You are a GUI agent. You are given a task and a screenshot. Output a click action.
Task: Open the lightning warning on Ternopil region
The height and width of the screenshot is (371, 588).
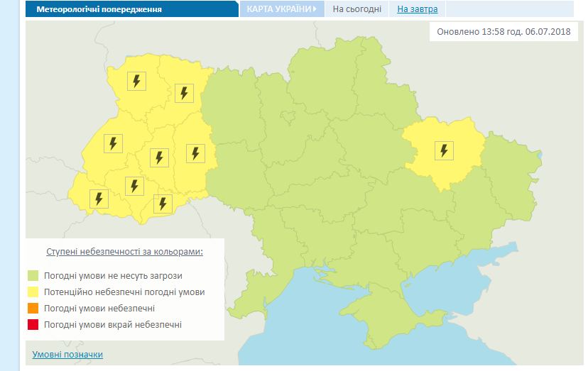click(x=160, y=157)
